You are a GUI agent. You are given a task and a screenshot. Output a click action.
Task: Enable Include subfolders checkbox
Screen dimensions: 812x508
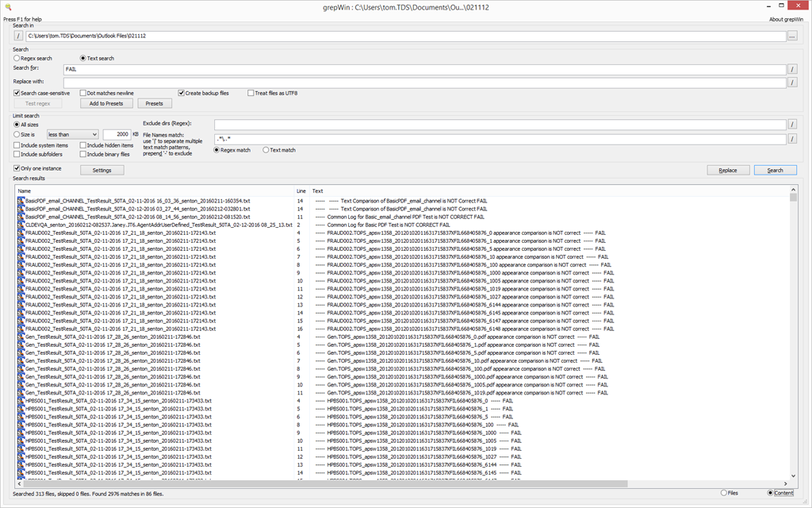17,154
